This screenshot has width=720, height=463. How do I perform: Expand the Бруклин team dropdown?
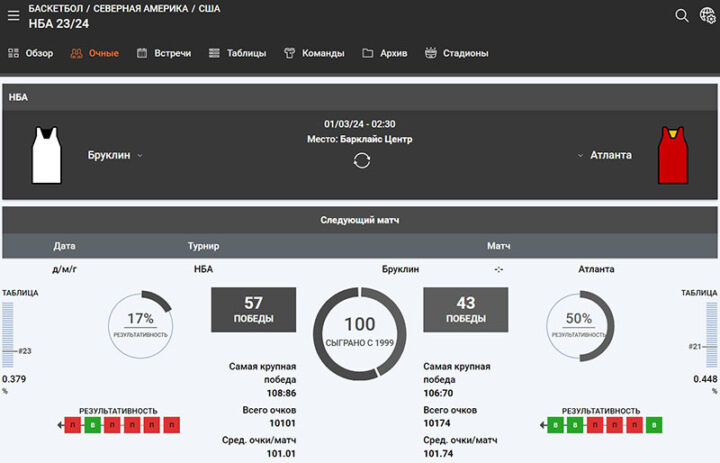[x=140, y=156]
